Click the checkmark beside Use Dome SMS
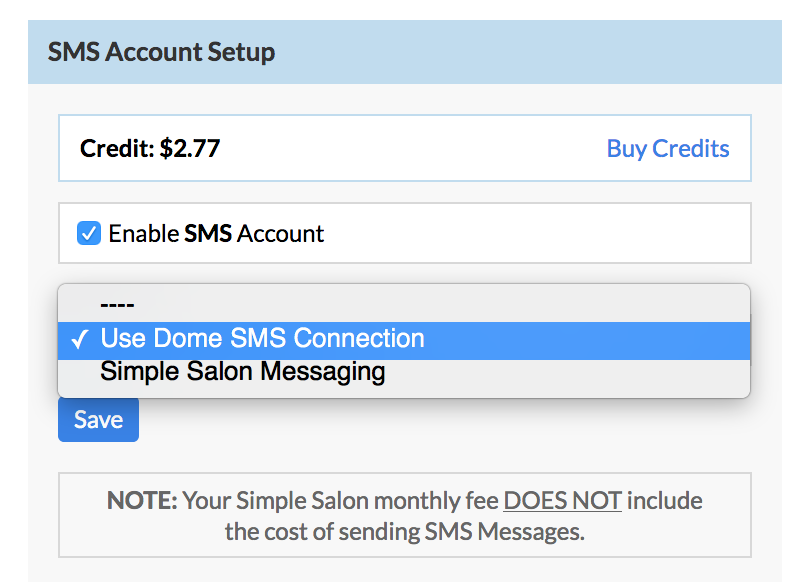The height and width of the screenshot is (582, 800). pyautogui.click(x=80, y=339)
